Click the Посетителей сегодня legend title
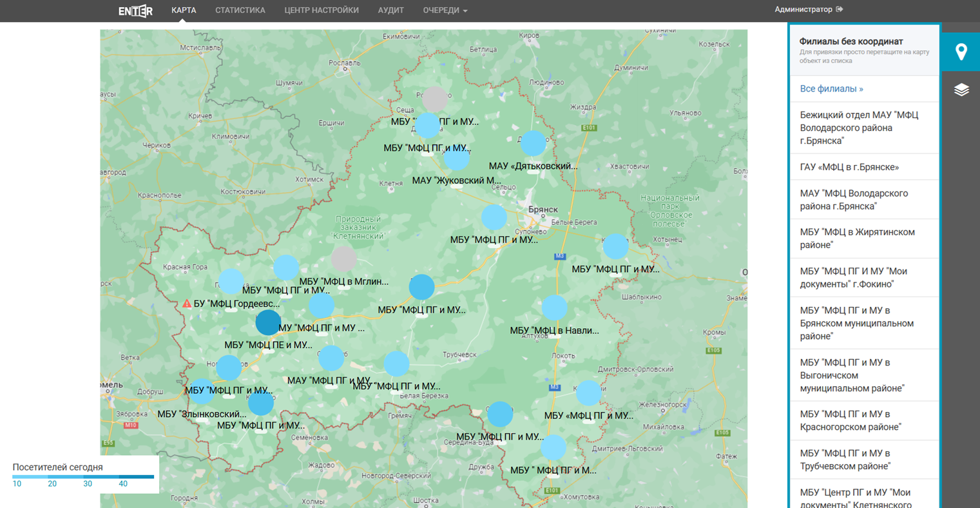The width and height of the screenshot is (980, 508). tap(57, 467)
